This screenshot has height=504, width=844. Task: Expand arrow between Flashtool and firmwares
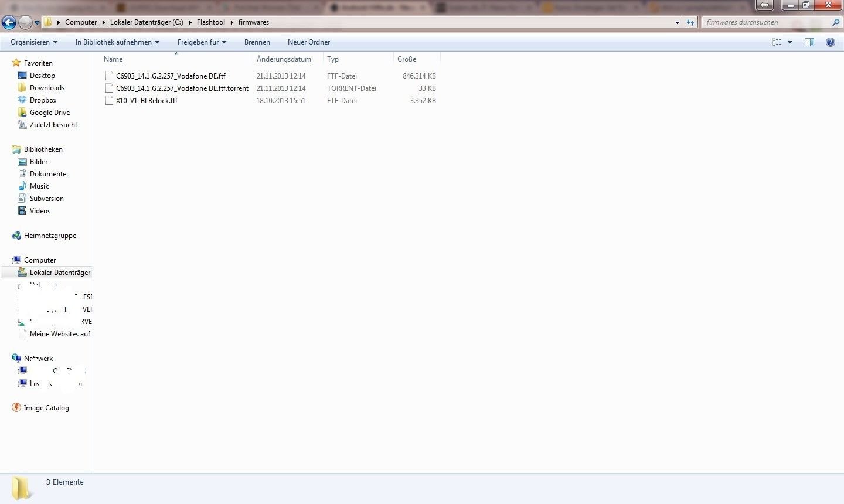click(x=232, y=22)
